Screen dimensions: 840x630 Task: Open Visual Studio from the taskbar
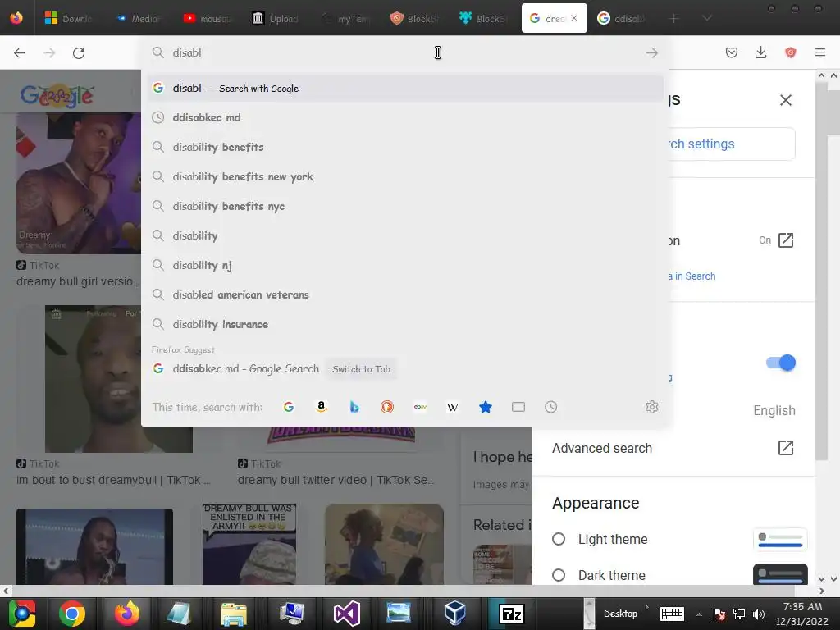click(x=347, y=614)
